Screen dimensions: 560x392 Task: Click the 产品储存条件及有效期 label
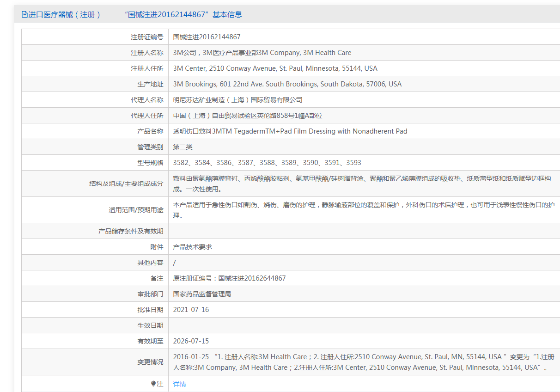(x=131, y=231)
